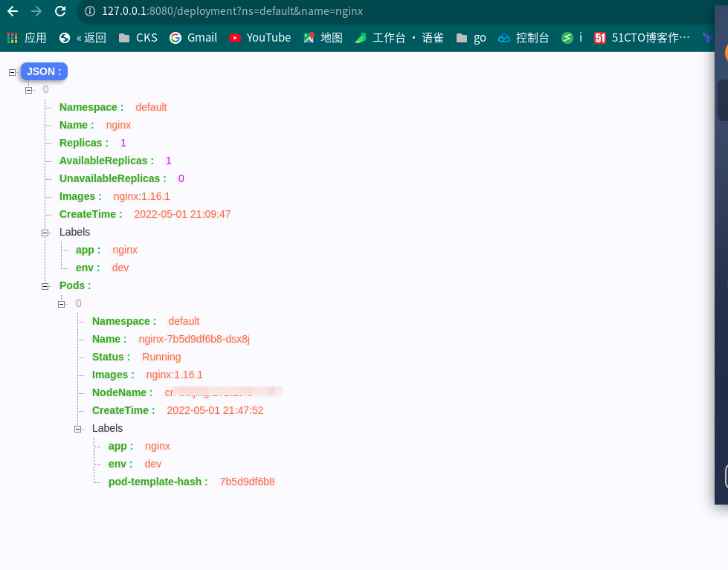Click the Pods key label

coord(75,286)
